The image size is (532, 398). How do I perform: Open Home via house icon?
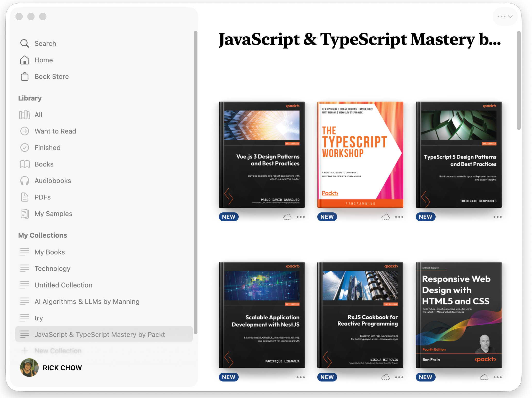click(24, 60)
